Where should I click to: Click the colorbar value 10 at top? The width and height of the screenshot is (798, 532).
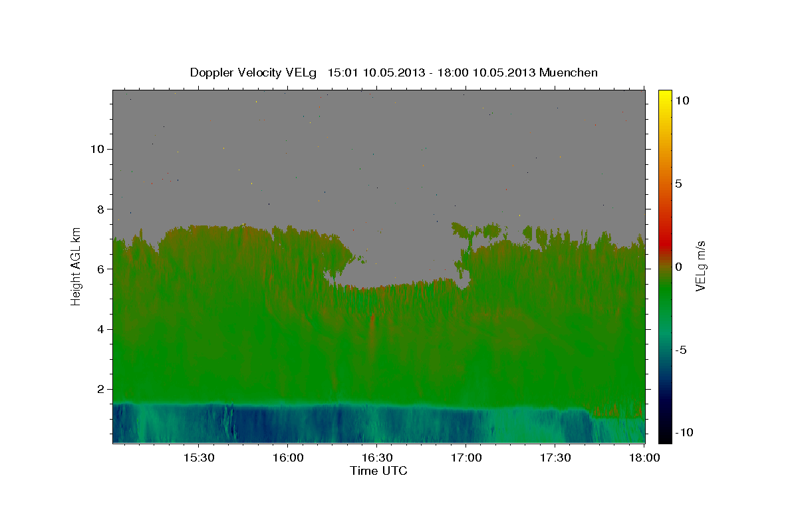coord(682,100)
